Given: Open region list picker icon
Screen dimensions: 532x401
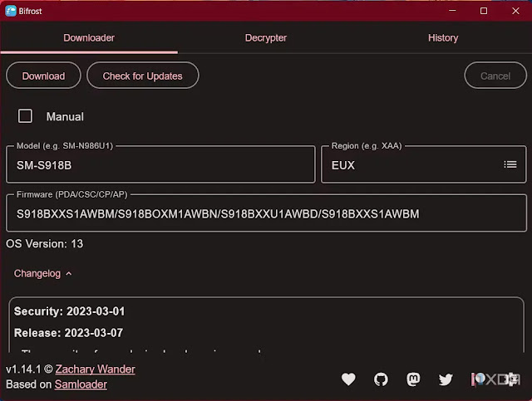Looking at the screenshot, I should [510, 164].
